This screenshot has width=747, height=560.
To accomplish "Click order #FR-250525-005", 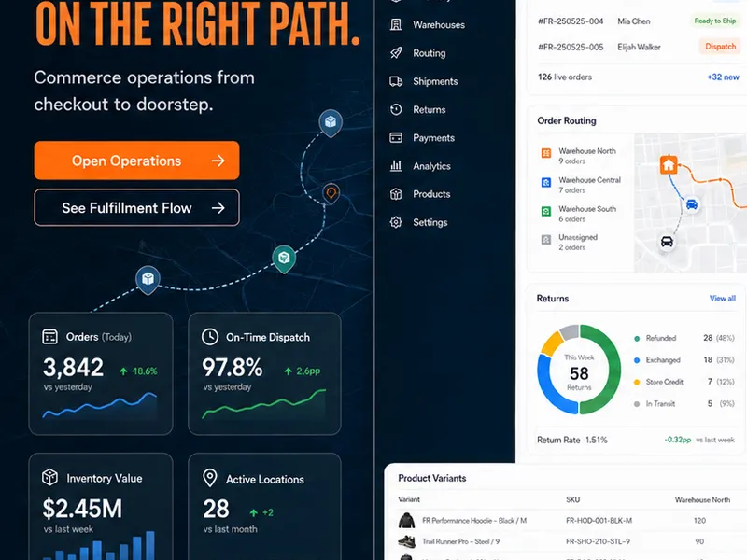I will pos(571,47).
